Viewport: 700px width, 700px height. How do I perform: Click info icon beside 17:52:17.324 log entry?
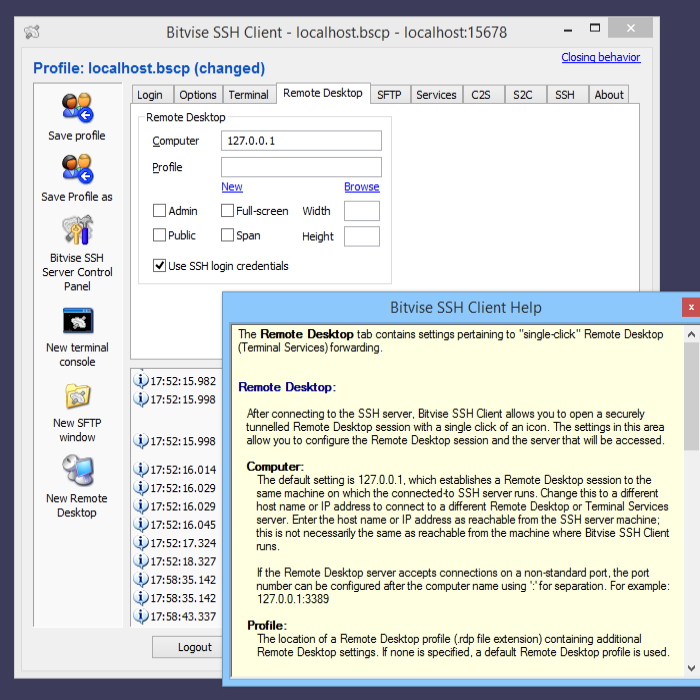pyautogui.click(x=141, y=542)
